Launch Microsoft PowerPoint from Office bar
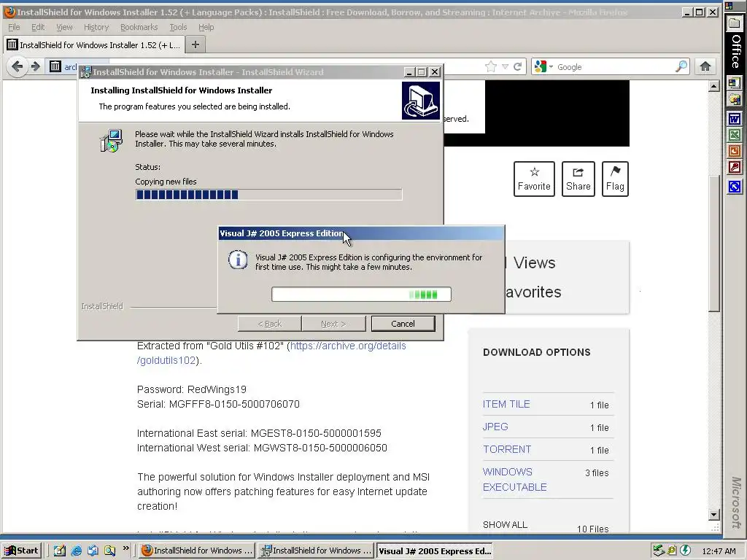Screen dimensions: 747x560 [x=734, y=152]
